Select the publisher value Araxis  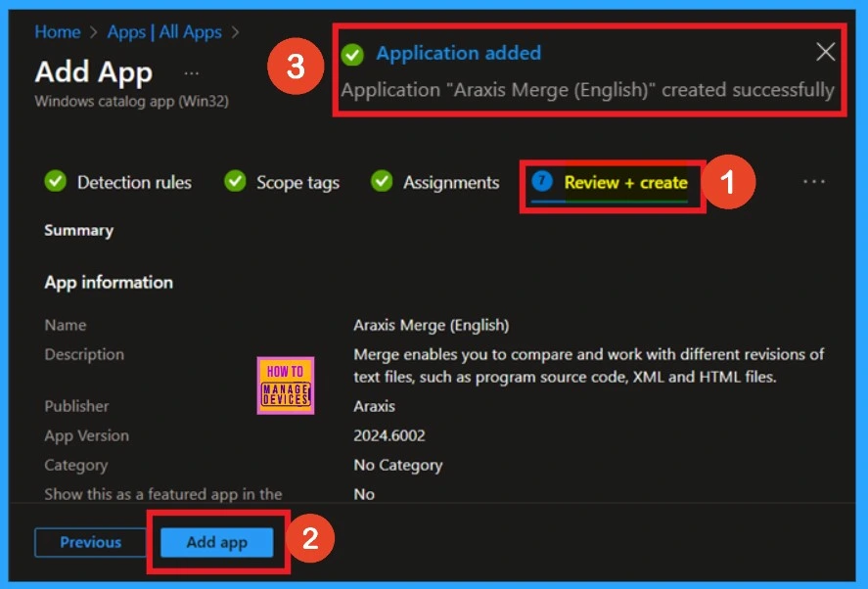374,406
